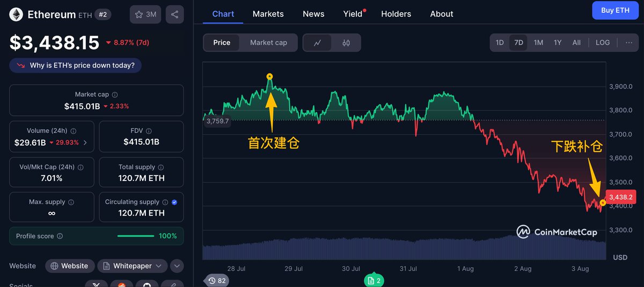The width and height of the screenshot is (644, 287).
Task: Open Vol/Mkt Cap (24h) info icon
Action: coord(80,167)
